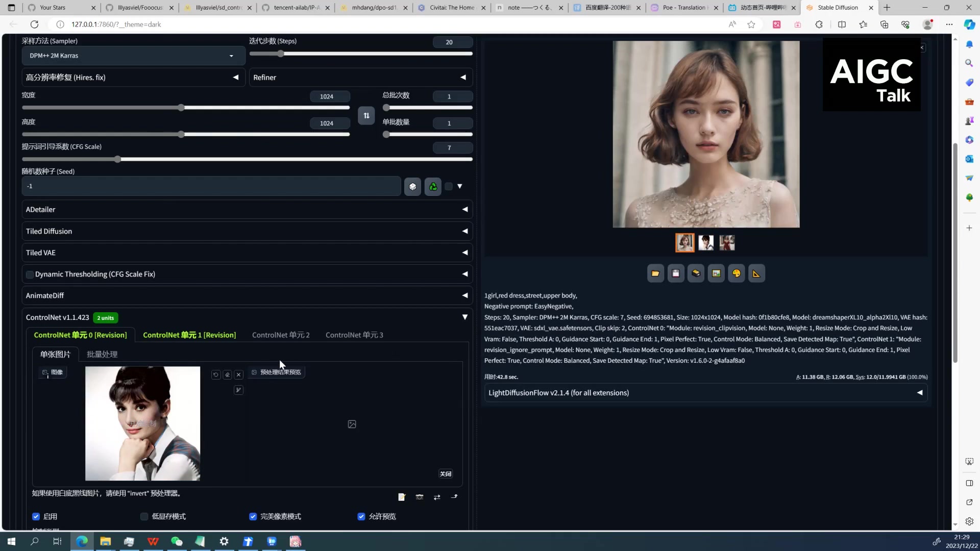Screen dimensions: 980x551
Task: Open the 批量处理 tab
Action: (102, 354)
